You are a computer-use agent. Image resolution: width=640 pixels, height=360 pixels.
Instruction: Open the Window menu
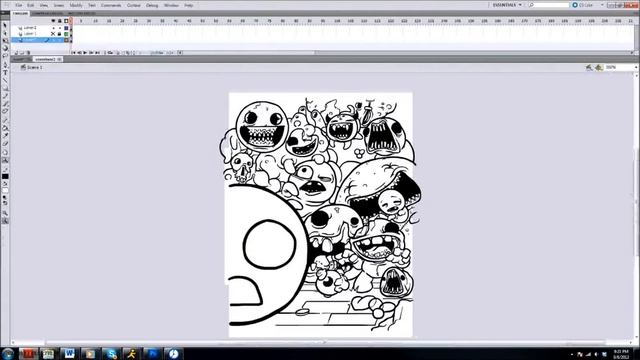[x=171, y=5]
